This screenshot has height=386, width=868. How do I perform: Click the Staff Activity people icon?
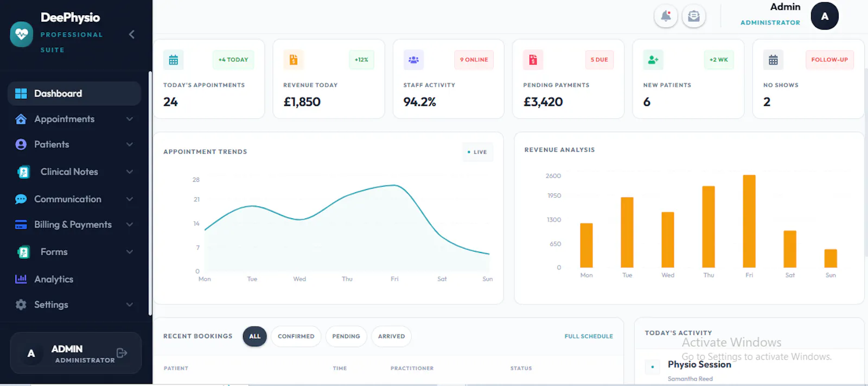click(413, 60)
